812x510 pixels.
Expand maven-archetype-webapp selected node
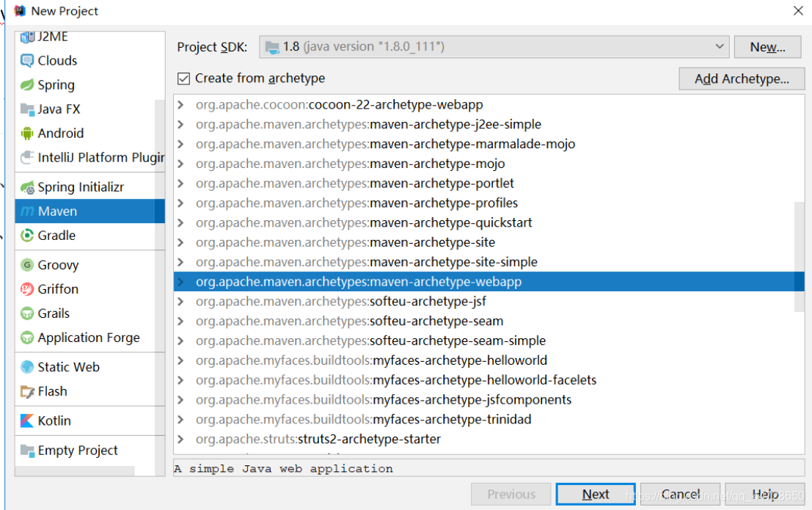(x=180, y=282)
